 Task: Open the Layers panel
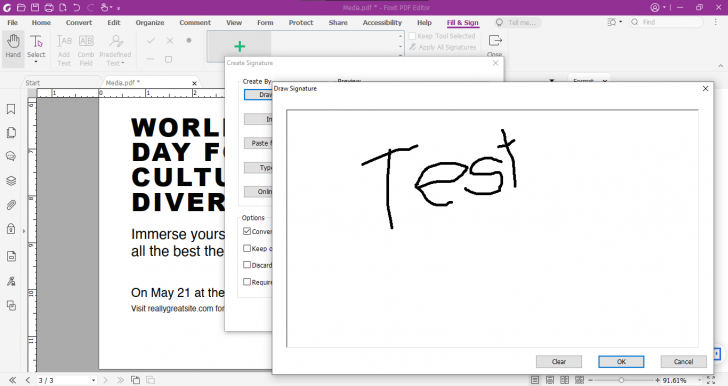(11, 181)
